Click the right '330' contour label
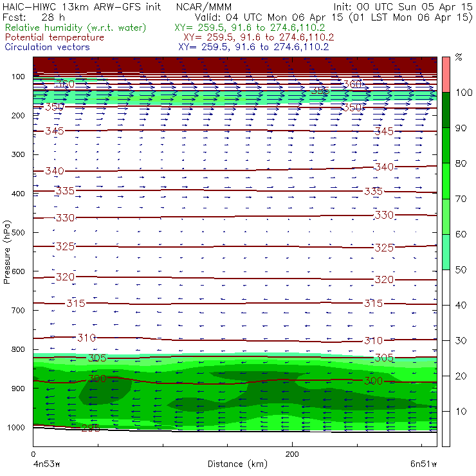 [x=384, y=215]
